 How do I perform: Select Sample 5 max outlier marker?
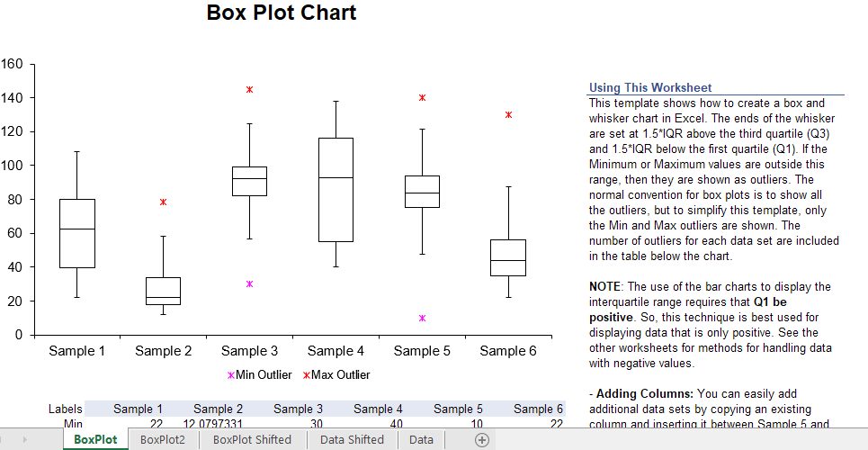coord(423,97)
